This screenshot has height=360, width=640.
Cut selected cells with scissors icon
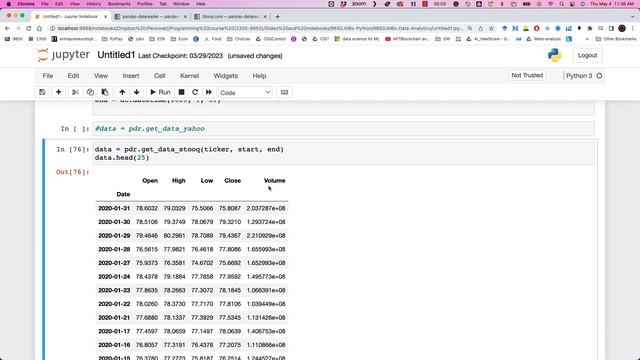click(75, 92)
